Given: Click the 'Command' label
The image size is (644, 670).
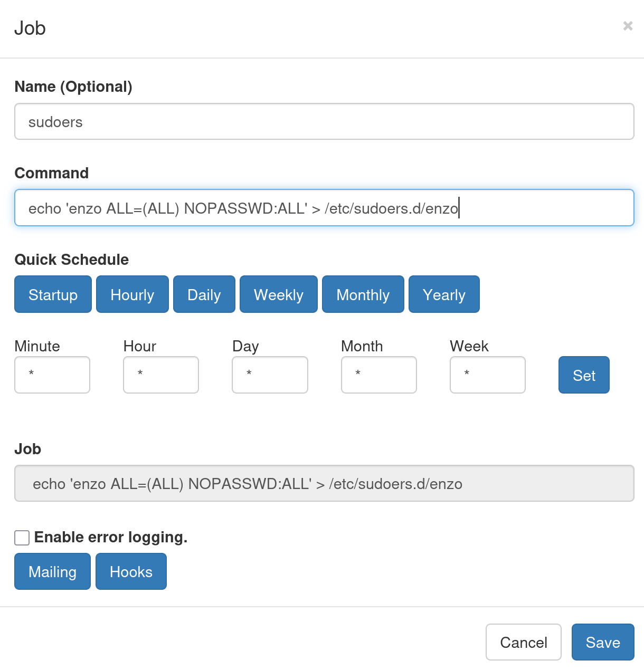Looking at the screenshot, I should (x=52, y=173).
